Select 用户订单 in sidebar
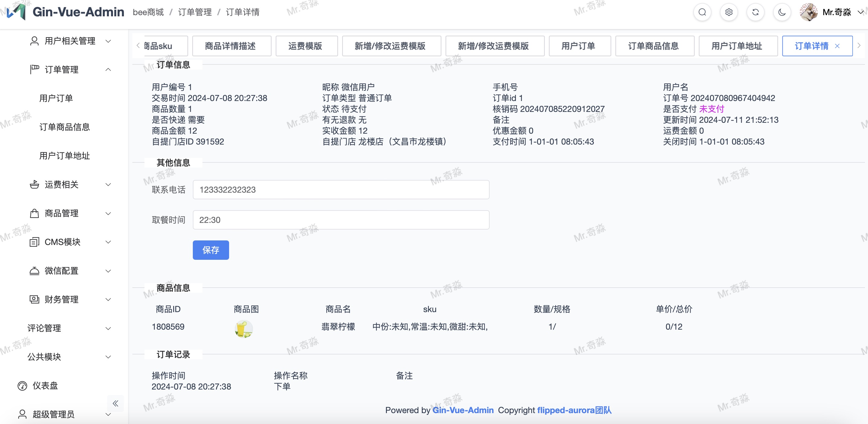 [x=56, y=98]
